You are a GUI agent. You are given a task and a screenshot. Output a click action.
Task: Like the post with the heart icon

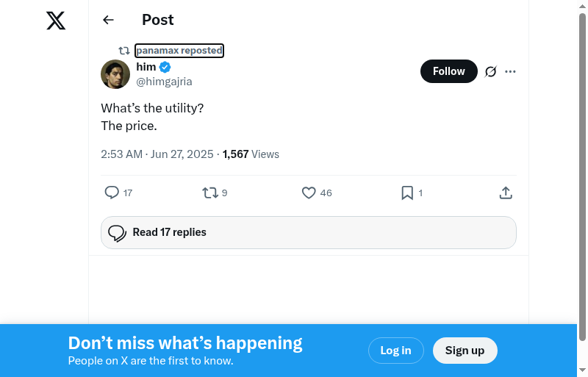point(309,193)
